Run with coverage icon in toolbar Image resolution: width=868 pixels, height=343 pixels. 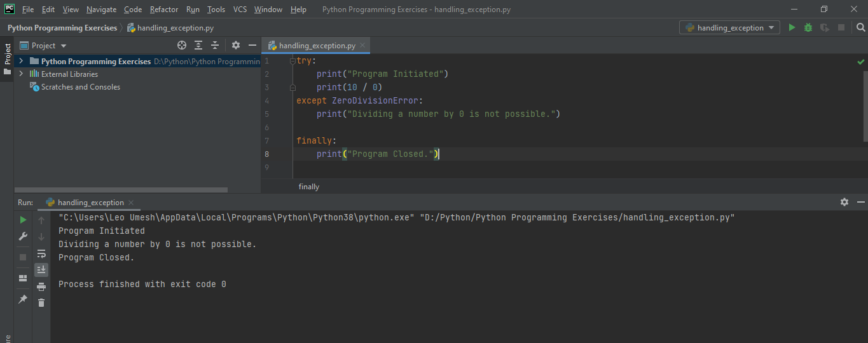pyautogui.click(x=825, y=27)
